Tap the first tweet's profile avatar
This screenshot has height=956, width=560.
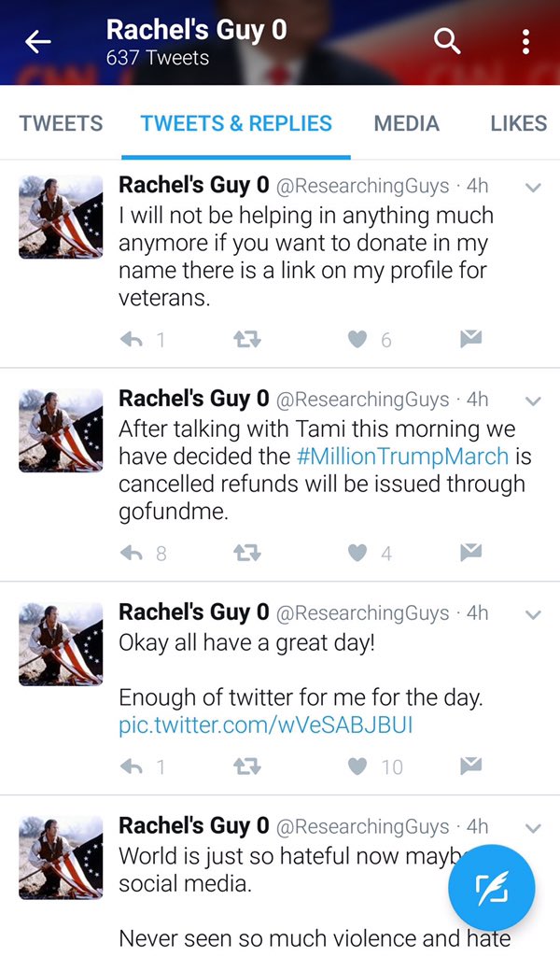[x=61, y=217]
